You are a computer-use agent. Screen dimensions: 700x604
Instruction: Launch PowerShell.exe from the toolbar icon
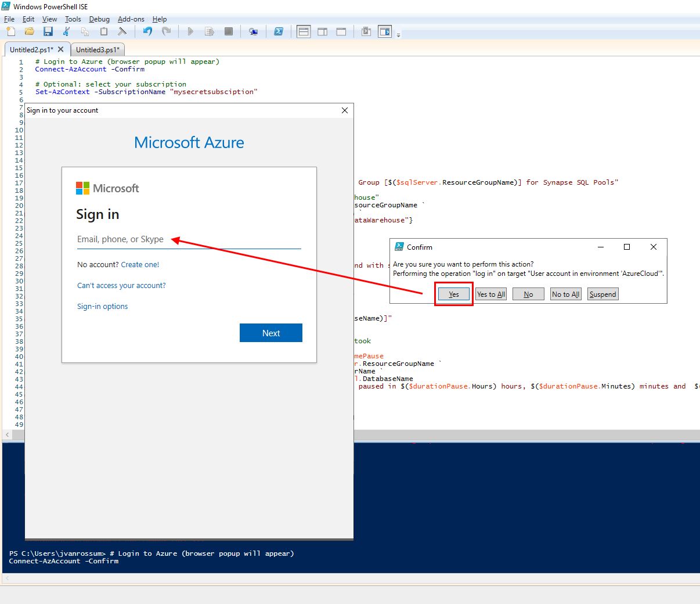pos(279,31)
